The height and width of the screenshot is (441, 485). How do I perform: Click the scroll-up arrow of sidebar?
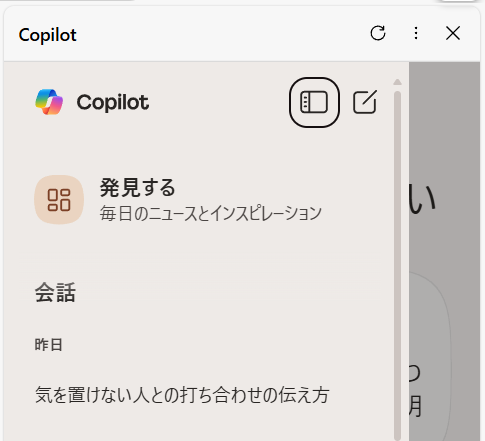point(397,82)
